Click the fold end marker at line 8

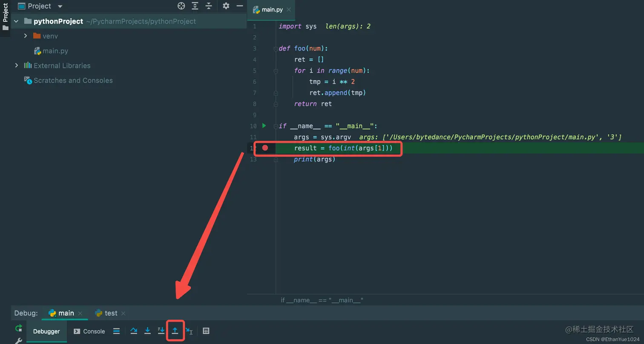click(x=276, y=104)
